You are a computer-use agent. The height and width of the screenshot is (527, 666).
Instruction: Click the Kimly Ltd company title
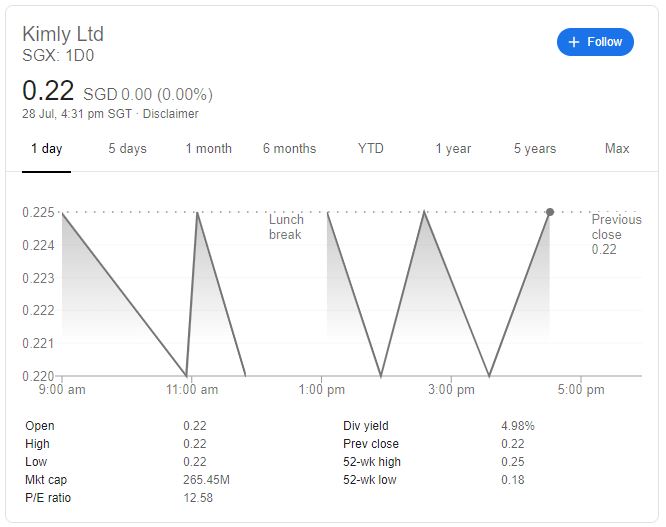coord(63,34)
